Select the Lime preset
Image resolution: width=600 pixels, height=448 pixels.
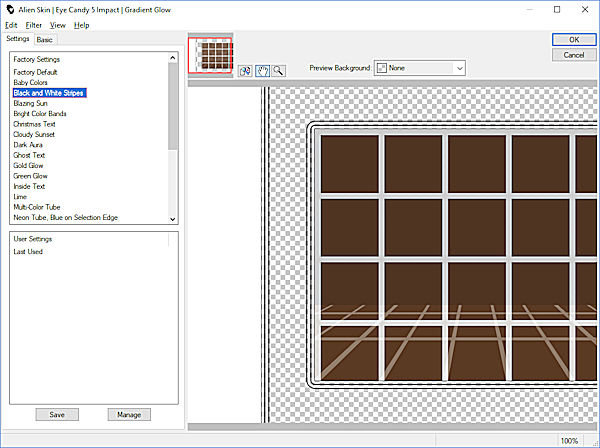pyautogui.click(x=20, y=197)
